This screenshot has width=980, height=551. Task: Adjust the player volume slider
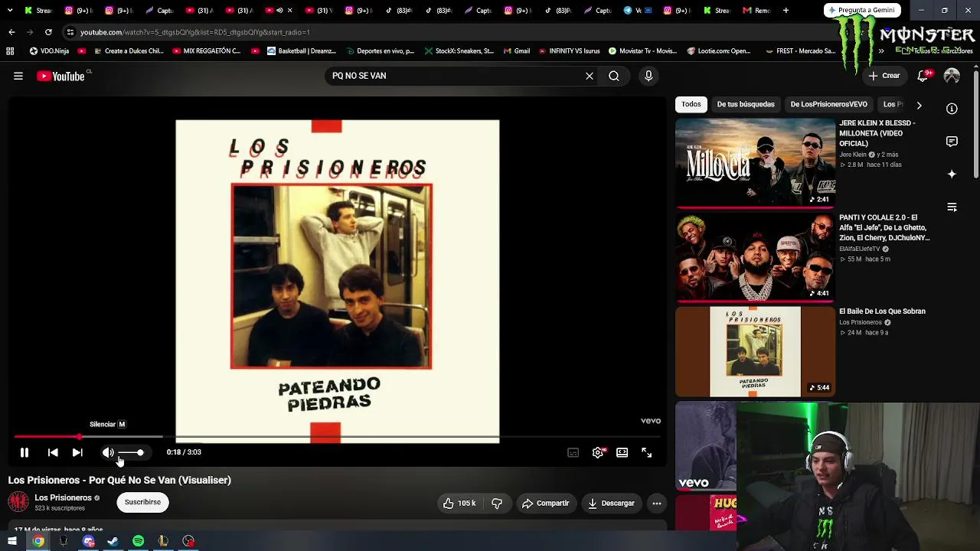pos(130,452)
